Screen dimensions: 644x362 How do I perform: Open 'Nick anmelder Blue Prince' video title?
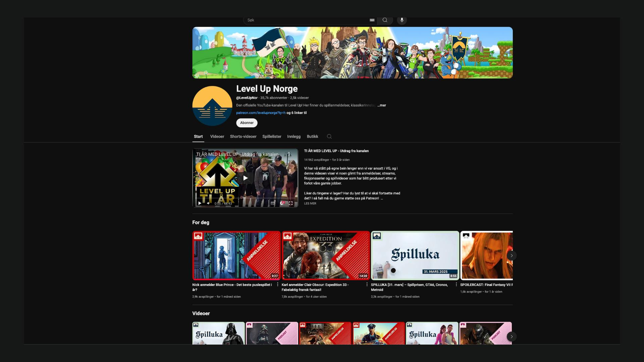(x=232, y=287)
